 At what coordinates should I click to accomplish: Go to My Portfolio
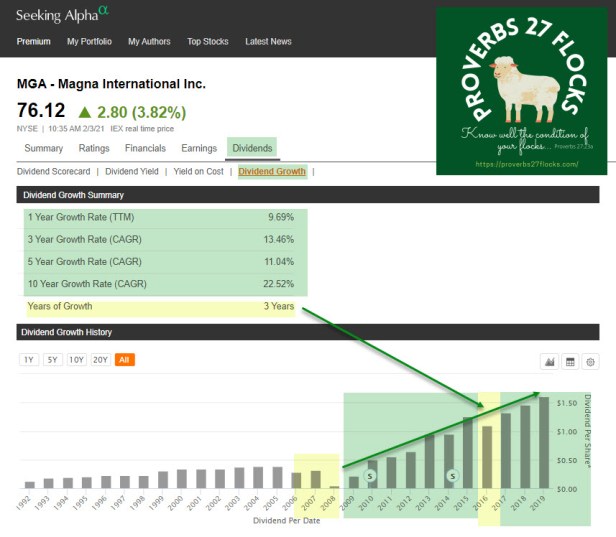(90, 42)
